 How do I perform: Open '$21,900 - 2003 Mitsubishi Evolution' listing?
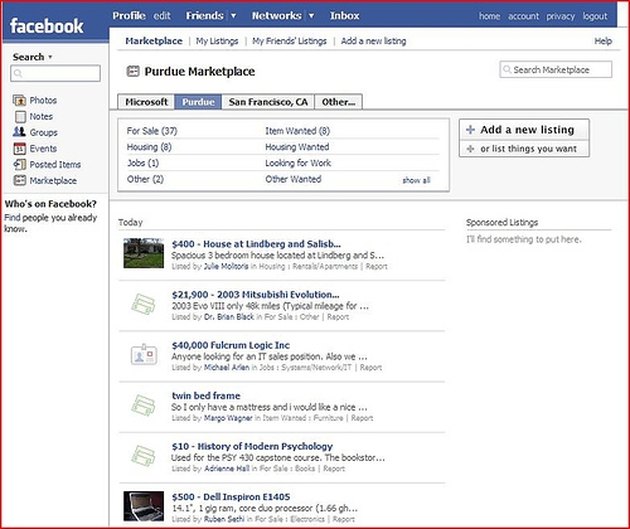(255, 294)
